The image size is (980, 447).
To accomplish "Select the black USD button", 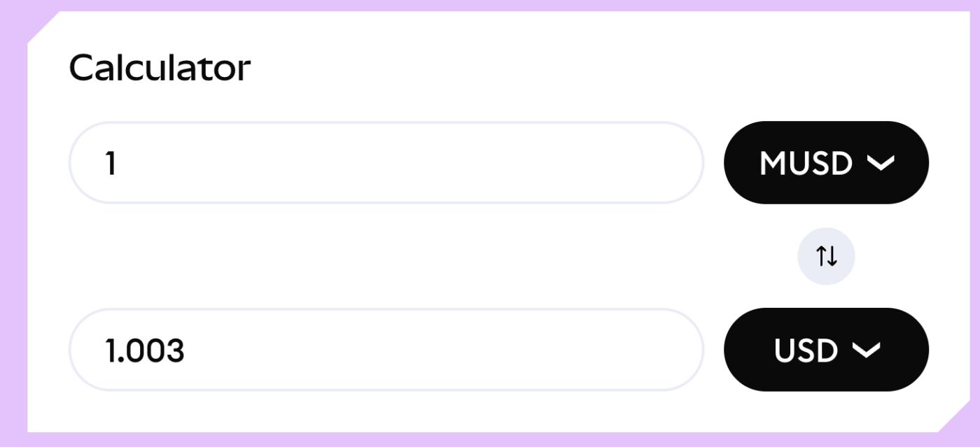I will click(826, 349).
